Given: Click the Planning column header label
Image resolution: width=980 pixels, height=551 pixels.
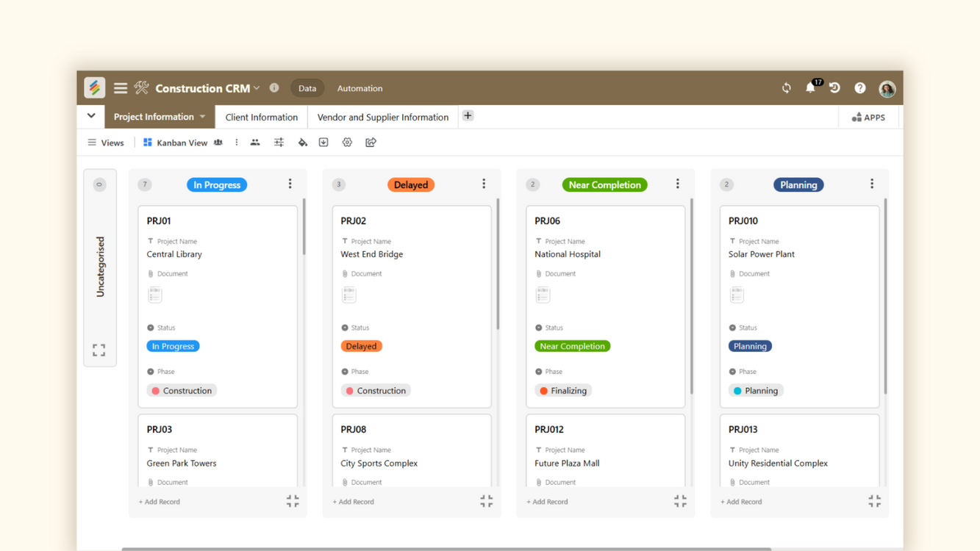Looking at the screenshot, I should tap(798, 184).
